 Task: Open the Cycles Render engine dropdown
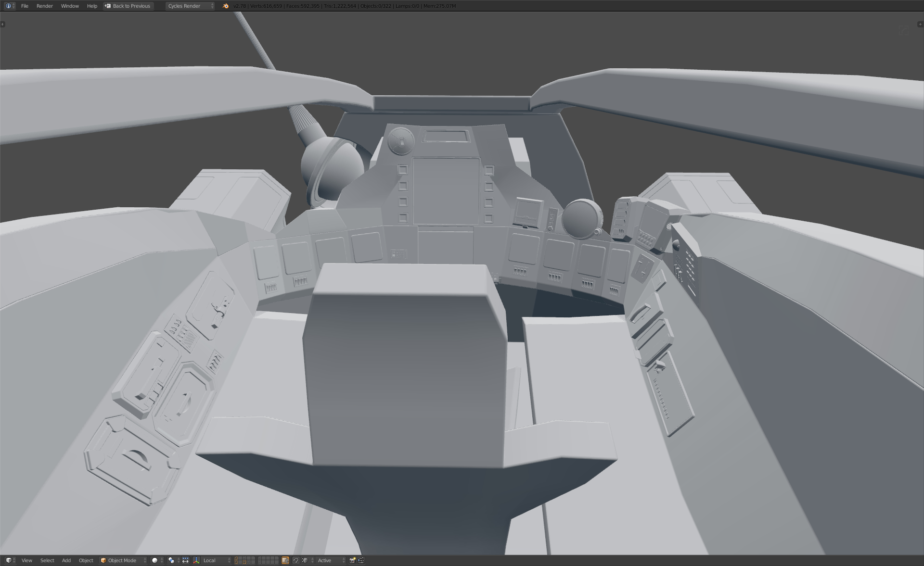tap(190, 6)
